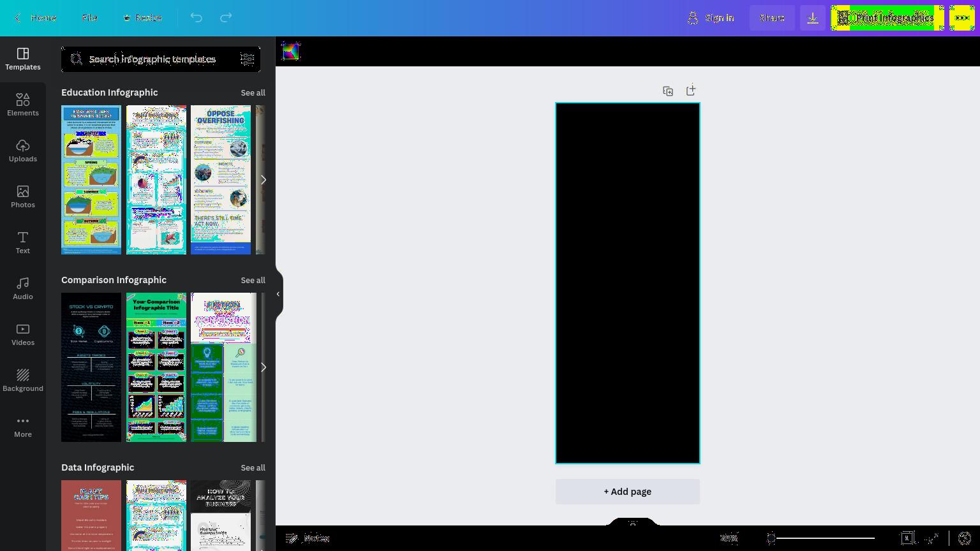Select the Oppose Overfishing template
This screenshot has width=980, height=551.
click(221, 180)
